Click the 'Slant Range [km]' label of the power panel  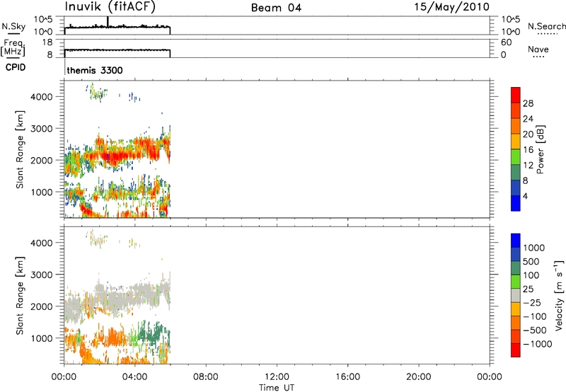click(x=20, y=149)
